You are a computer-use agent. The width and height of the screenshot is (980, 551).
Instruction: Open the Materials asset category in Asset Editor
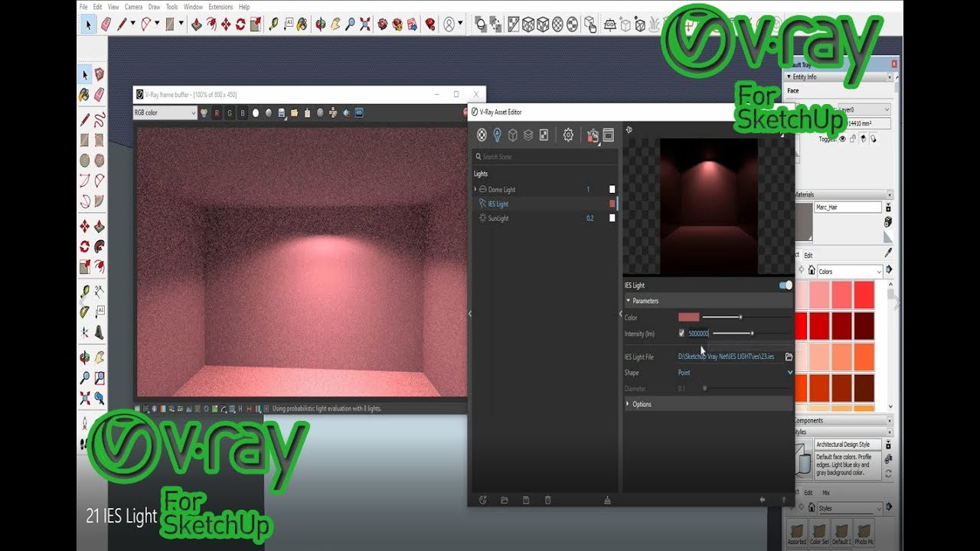click(x=482, y=135)
